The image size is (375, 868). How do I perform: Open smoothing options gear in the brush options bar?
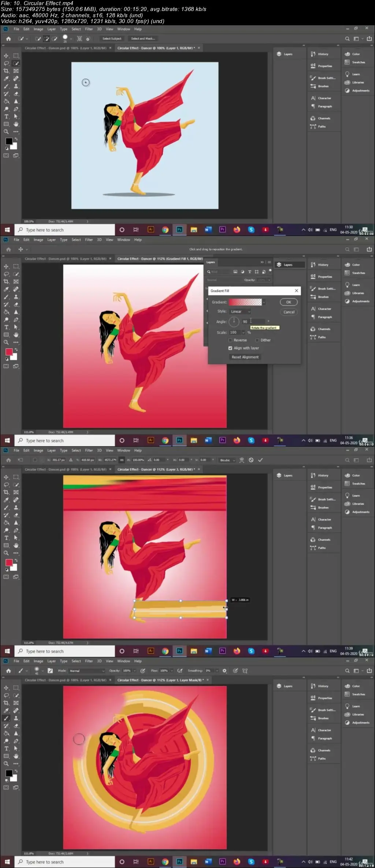pyautogui.click(x=224, y=671)
